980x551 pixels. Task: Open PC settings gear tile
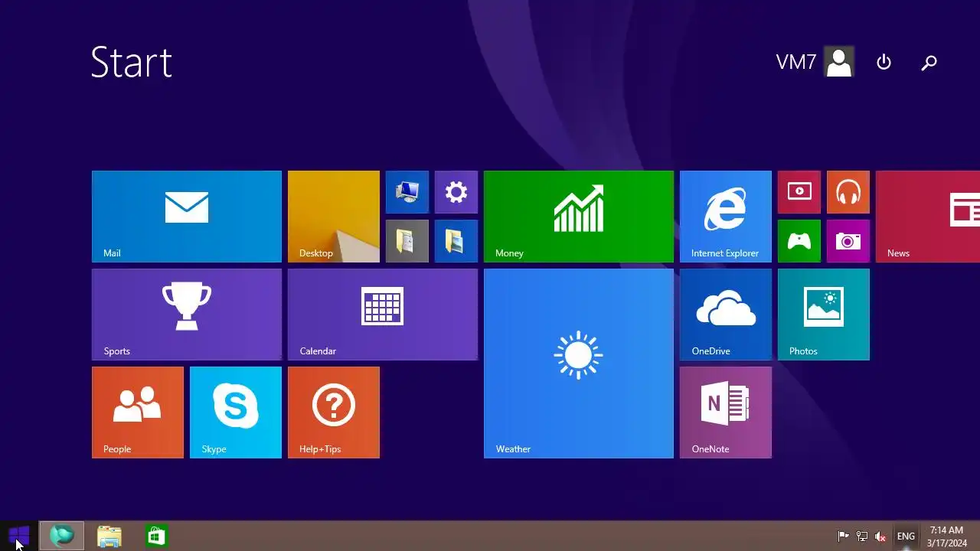pos(456,192)
